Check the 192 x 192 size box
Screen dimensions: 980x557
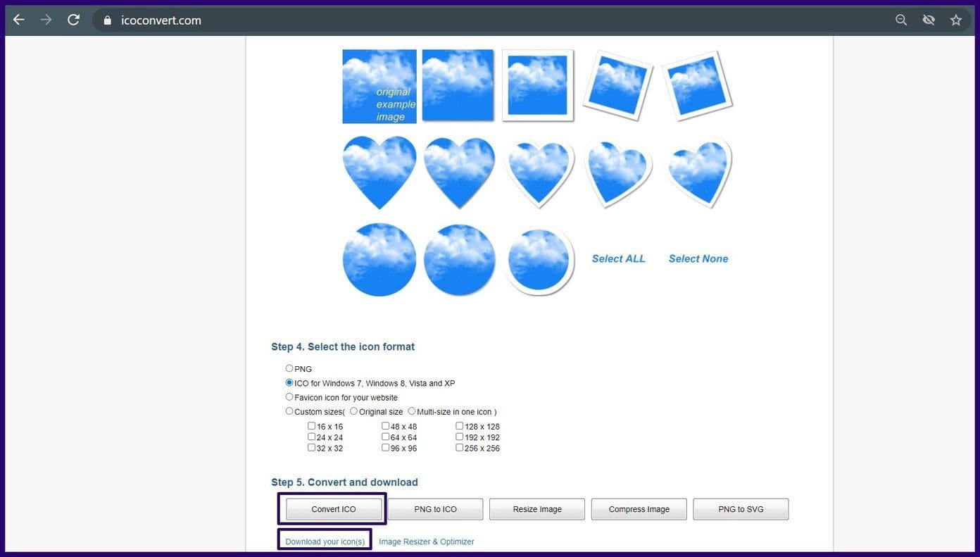pos(460,437)
